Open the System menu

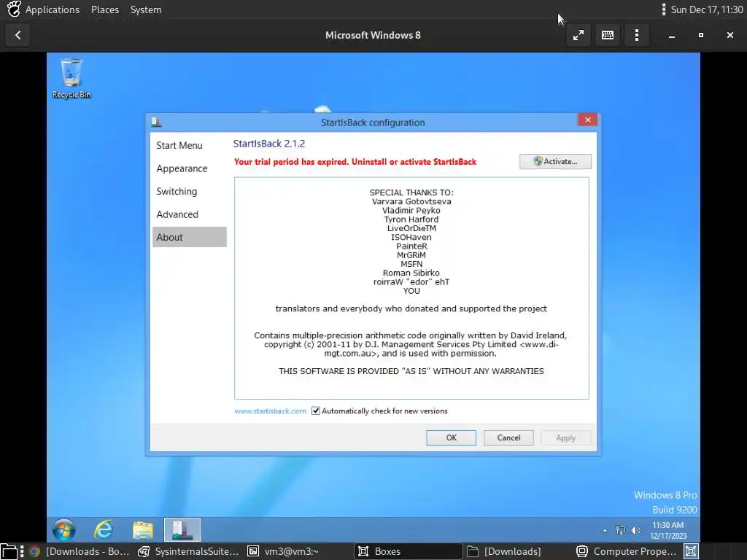[x=146, y=9]
